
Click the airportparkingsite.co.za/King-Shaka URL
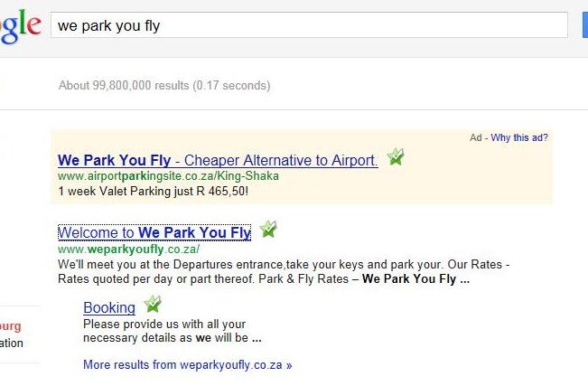pos(168,176)
